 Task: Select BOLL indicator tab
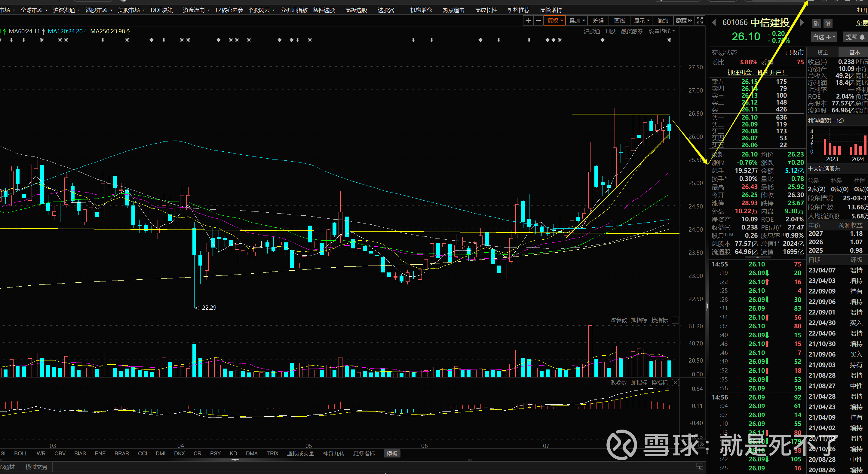coord(21,454)
